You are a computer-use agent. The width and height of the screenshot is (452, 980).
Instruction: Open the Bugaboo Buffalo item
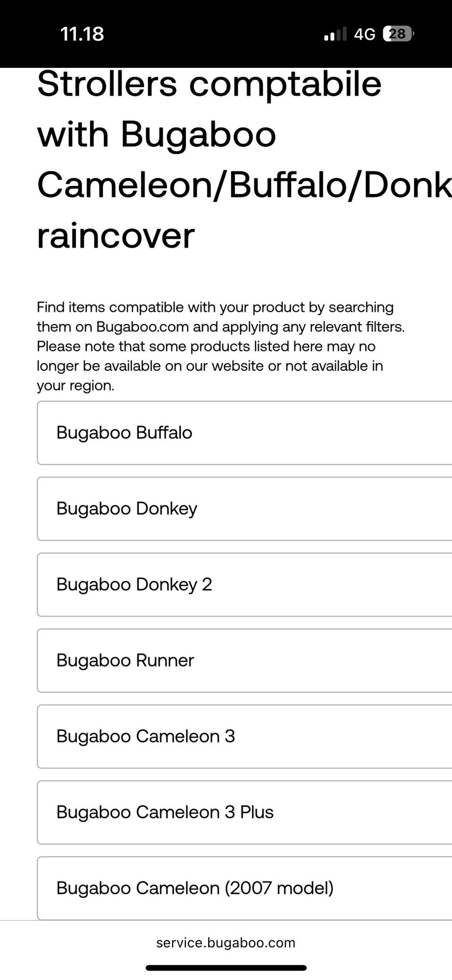244,433
